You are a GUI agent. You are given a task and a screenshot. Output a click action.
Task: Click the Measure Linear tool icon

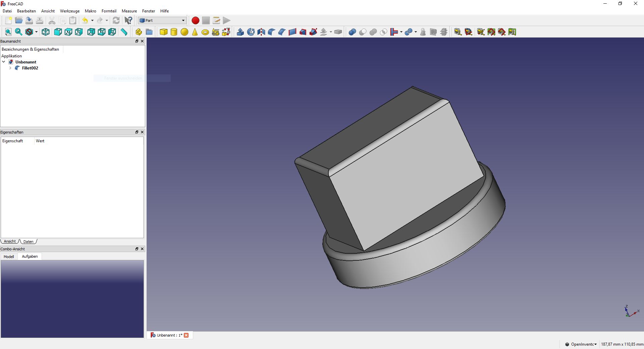[x=458, y=32]
